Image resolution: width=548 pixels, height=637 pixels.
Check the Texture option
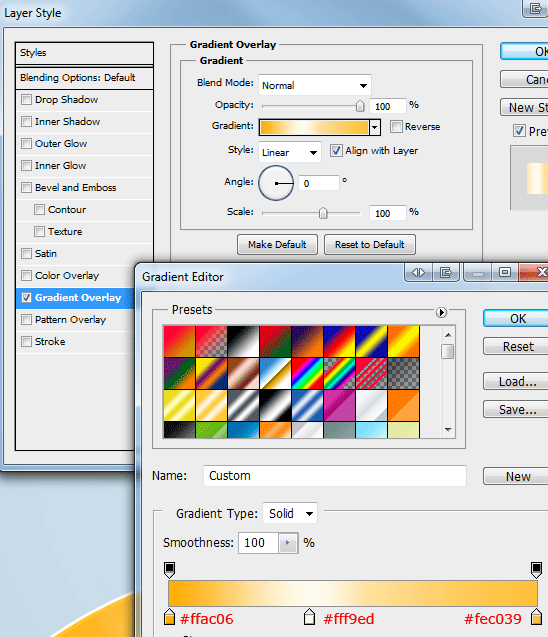[39, 232]
